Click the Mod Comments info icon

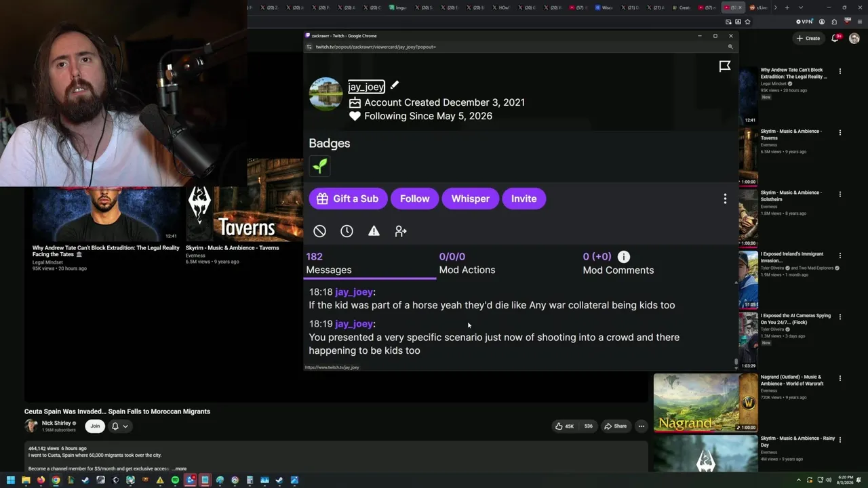tap(624, 256)
